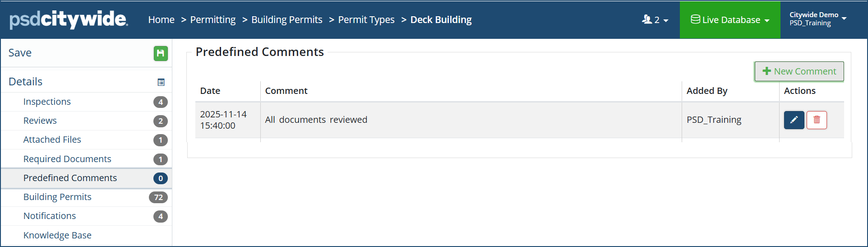Click the Predefined Comments 0 count badge
The height and width of the screenshot is (247, 868).
161,178
